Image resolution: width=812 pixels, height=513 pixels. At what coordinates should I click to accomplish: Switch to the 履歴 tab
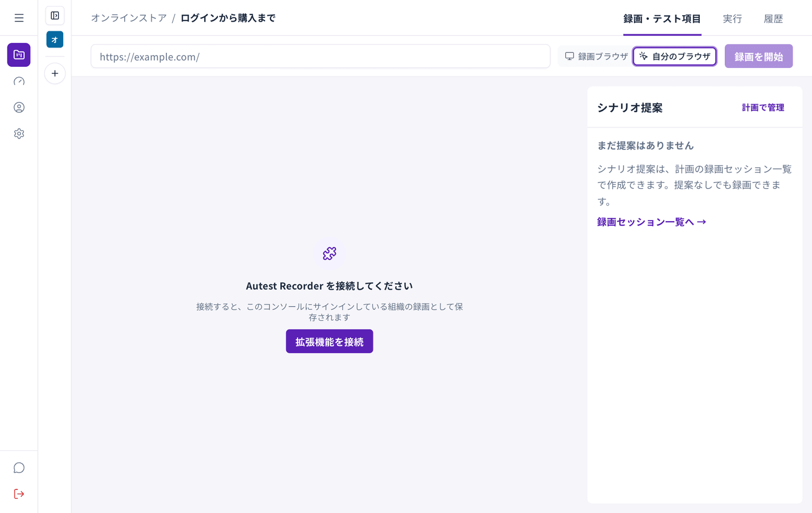773,19
